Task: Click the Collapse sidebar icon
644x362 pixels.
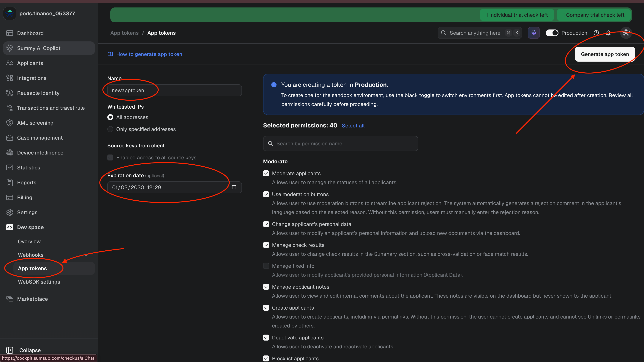Action: pyautogui.click(x=10, y=350)
